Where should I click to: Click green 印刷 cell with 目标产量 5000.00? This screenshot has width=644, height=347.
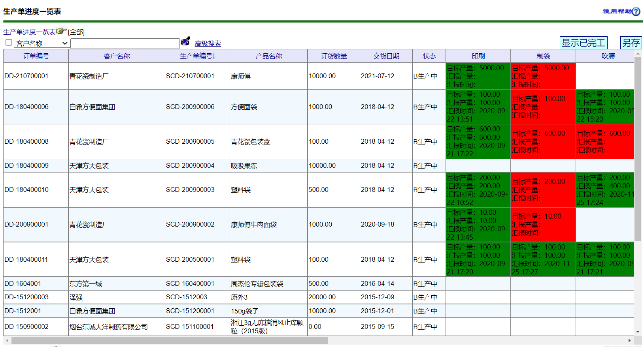tap(478, 76)
